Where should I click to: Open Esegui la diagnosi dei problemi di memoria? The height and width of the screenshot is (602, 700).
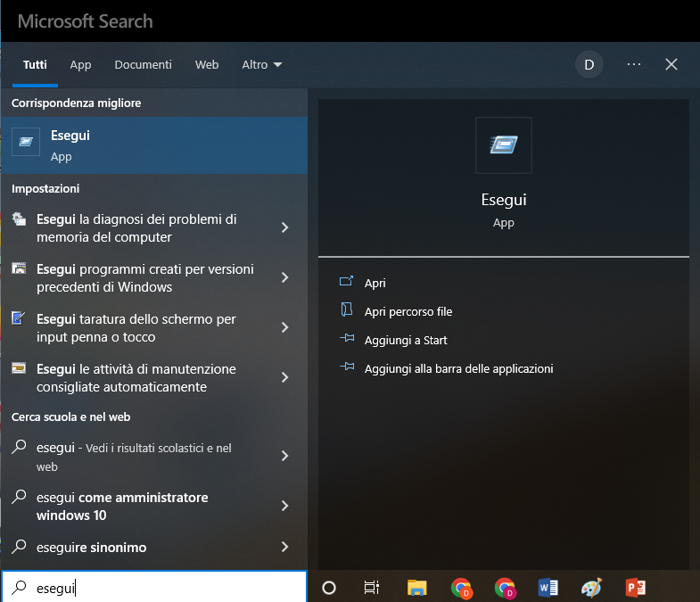[x=136, y=227]
